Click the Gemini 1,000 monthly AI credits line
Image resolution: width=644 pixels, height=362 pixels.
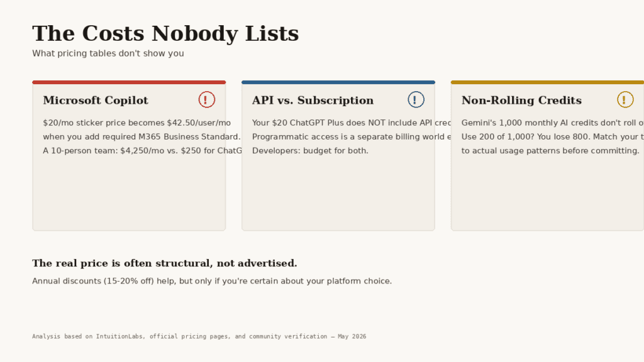tap(552, 123)
